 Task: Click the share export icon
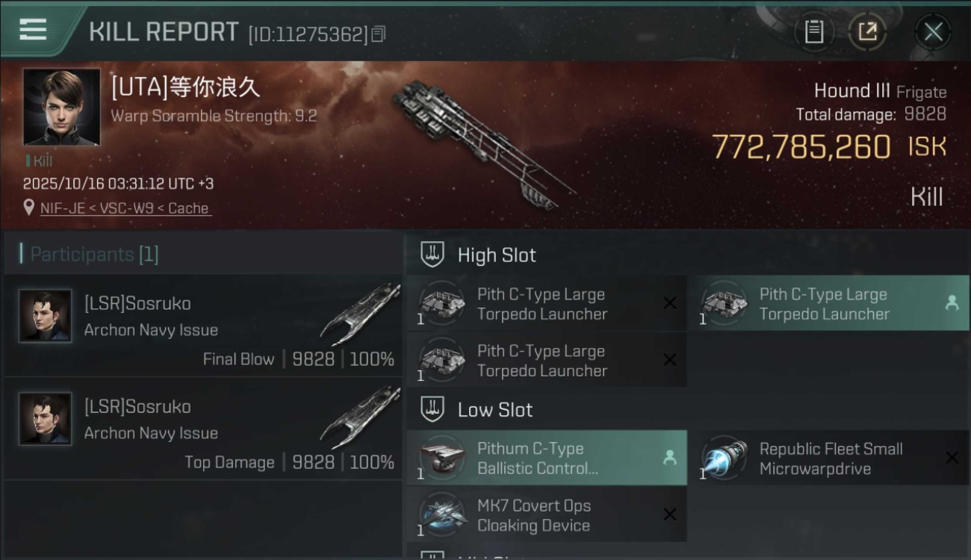(x=867, y=31)
